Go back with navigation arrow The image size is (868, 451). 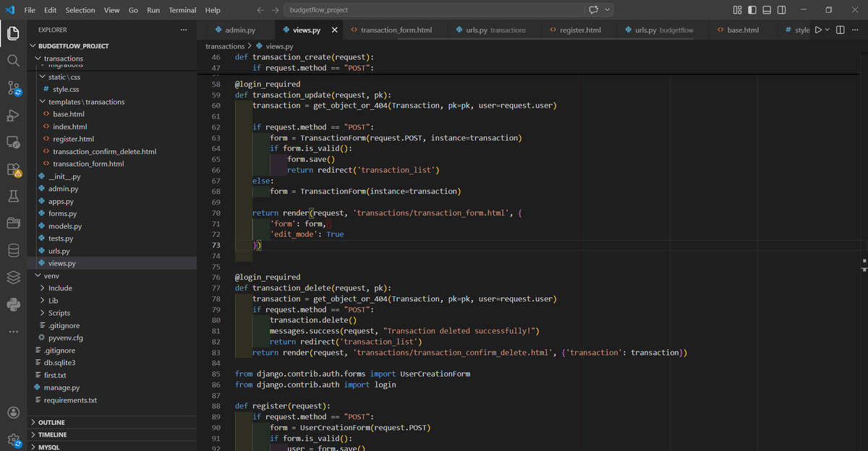pyautogui.click(x=261, y=10)
